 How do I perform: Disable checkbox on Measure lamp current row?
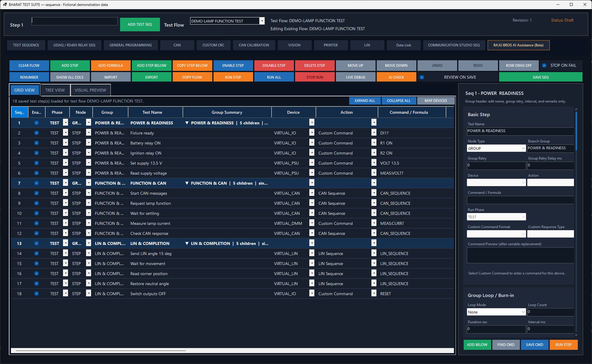[x=36, y=223]
